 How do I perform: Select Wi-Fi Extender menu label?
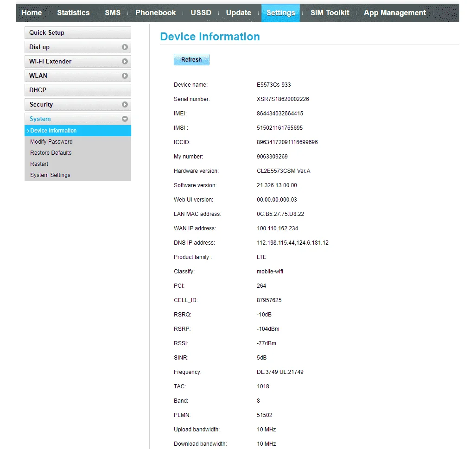pos(51,61)
